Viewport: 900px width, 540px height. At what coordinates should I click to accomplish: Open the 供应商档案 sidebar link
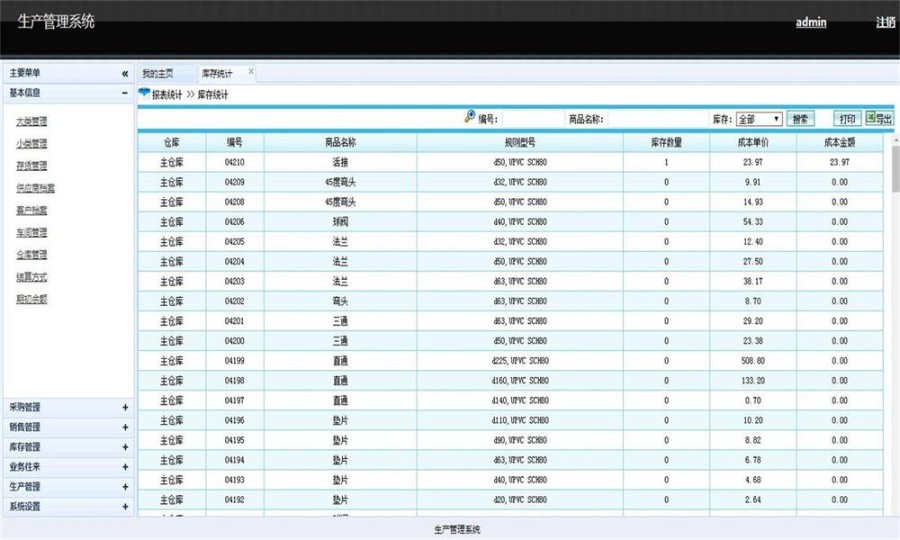[x=36, y=188]
